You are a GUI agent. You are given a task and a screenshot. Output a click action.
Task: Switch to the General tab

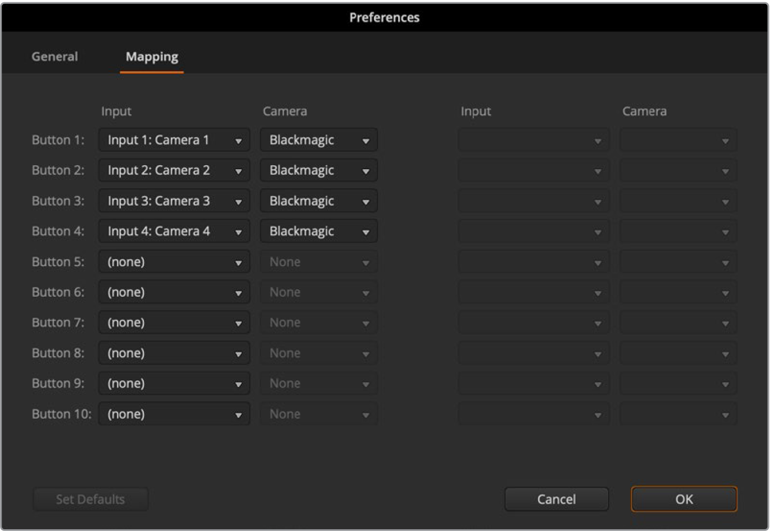pyautogui.click(x=55, y=57)
